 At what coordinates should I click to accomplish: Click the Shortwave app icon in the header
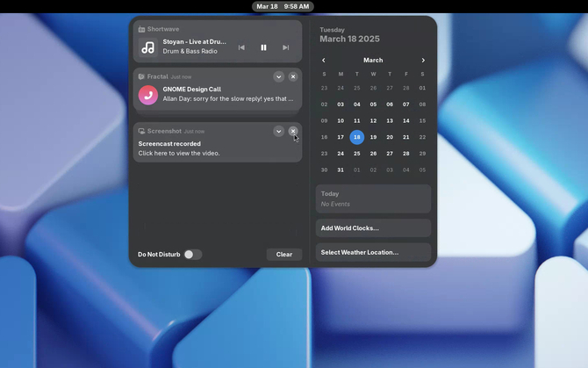click(x=141, y=29)
